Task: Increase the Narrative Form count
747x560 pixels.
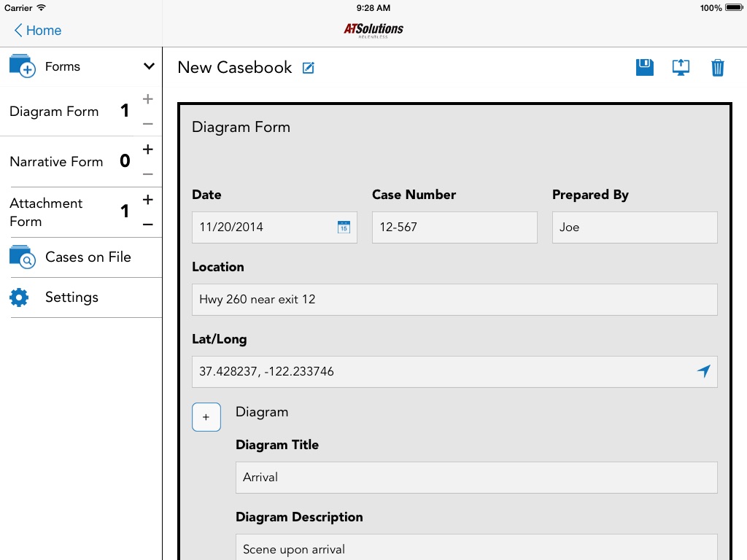Action: pos(147,149)
